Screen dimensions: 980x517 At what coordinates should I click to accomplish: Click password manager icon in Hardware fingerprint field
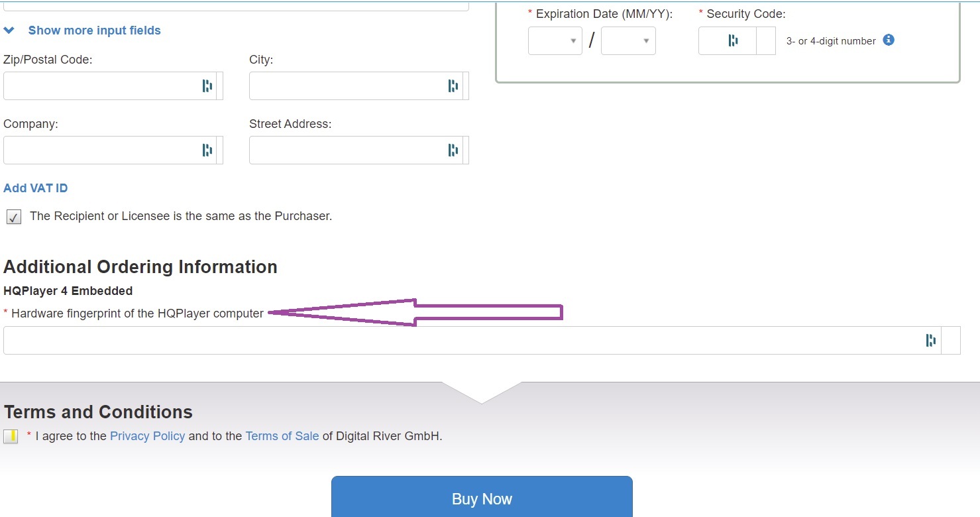click(x=931, y=341)
